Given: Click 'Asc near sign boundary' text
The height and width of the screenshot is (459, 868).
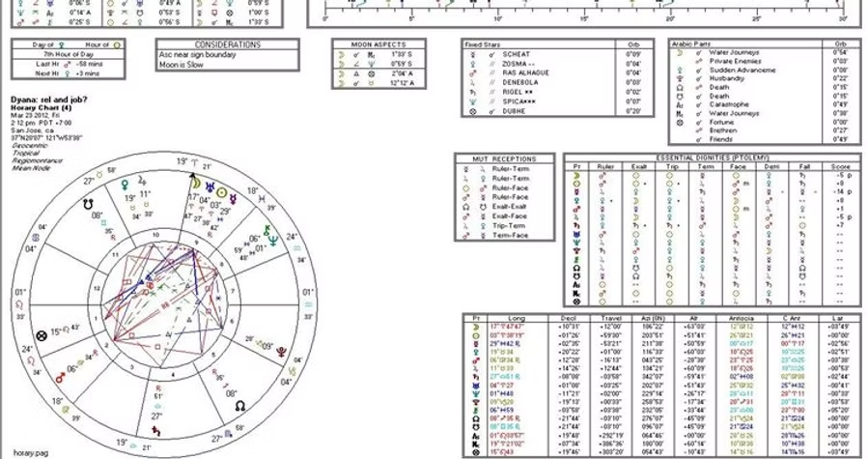Looking at the screenshot, I should 198,55.
